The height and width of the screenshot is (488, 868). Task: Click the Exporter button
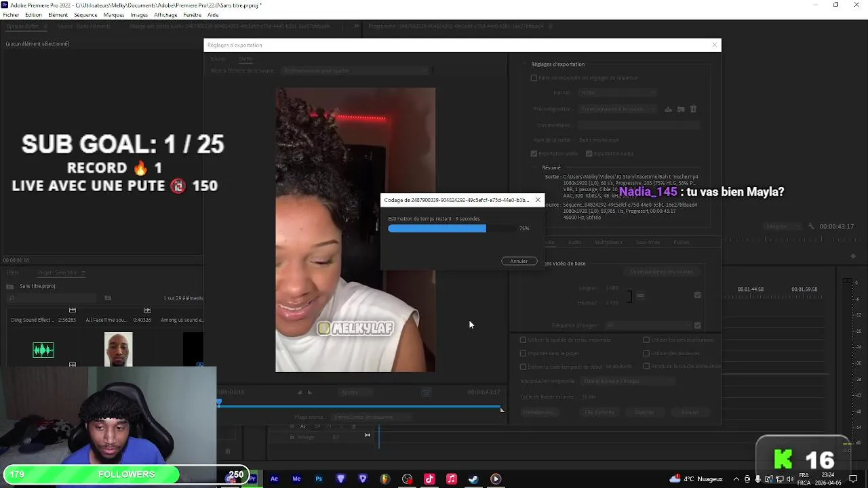coord(645,412)
